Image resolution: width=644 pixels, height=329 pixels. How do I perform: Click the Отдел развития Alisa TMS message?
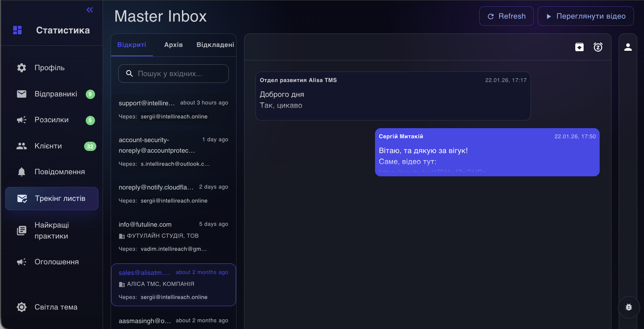393,96
